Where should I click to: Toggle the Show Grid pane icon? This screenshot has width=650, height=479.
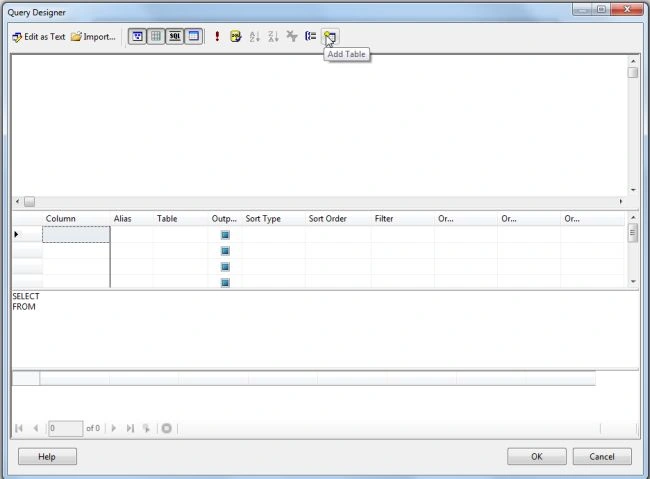(x=156, y=36)
